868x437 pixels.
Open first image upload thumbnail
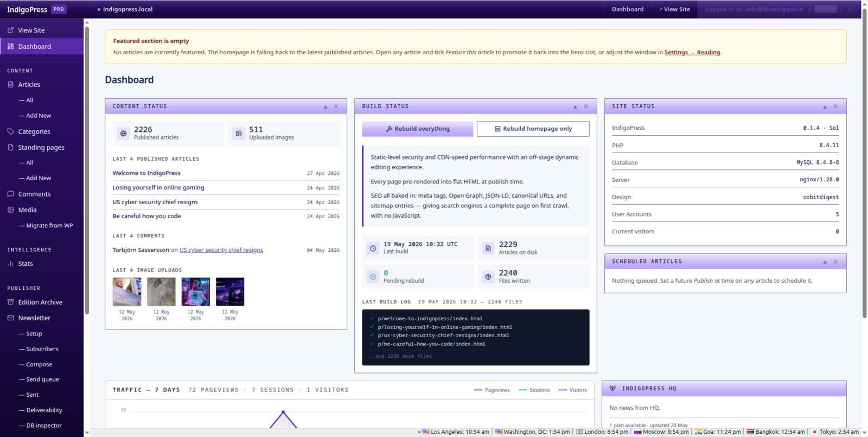click(x=127, y=292)
